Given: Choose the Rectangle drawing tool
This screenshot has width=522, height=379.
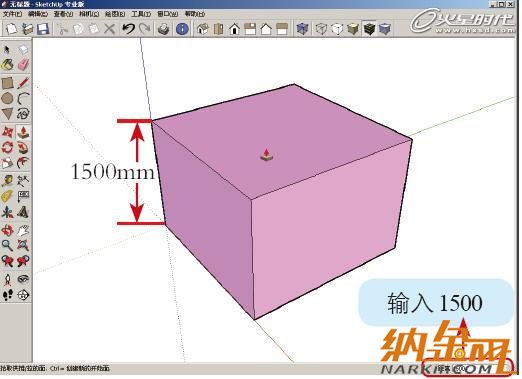Looking at the screenshot, I should click(7, 83).
